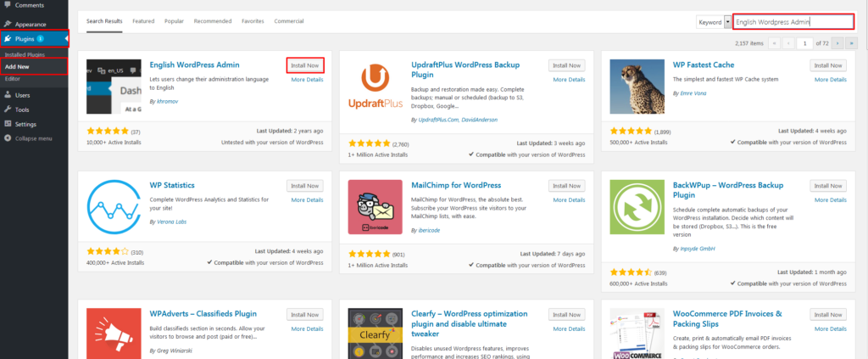
Task: Open the English WordPress Admin title link
Action: point(194,65)
